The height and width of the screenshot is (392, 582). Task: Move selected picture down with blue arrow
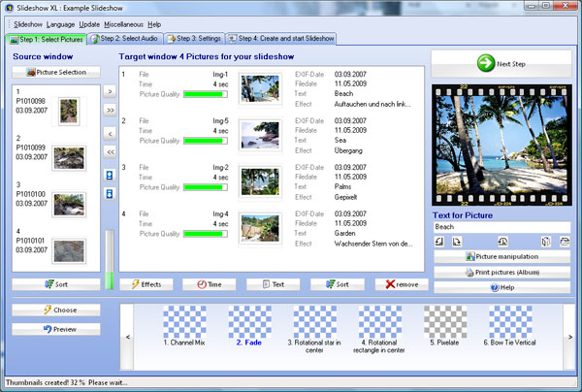click(110, 194)
